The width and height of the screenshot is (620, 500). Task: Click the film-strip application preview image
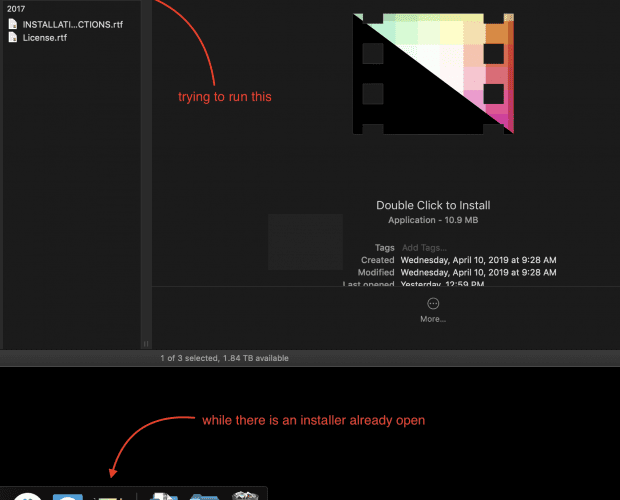[x=433, y=74]
